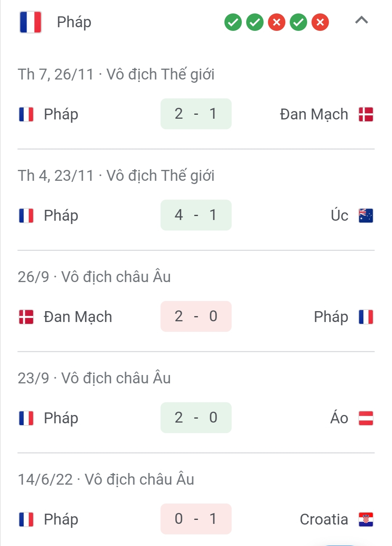Open the 0 - 1 score versus Croatia

(196, 519)
